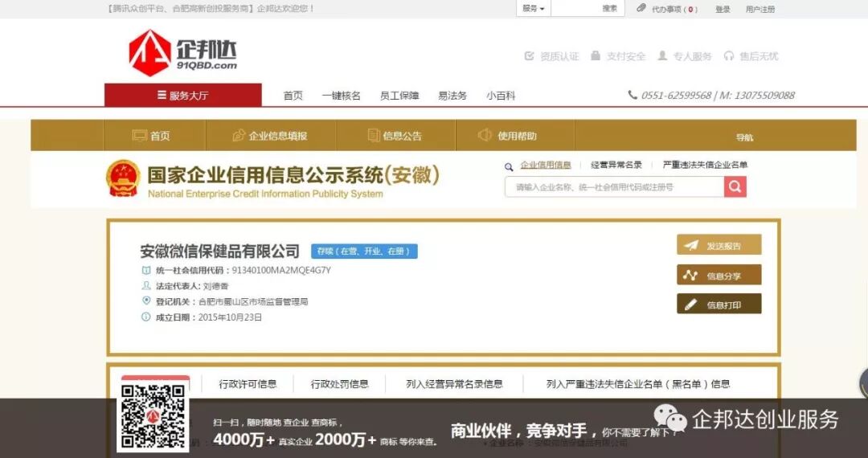
Task: Select the 经营异常名录 search tab
Action: tap(616, 165)
